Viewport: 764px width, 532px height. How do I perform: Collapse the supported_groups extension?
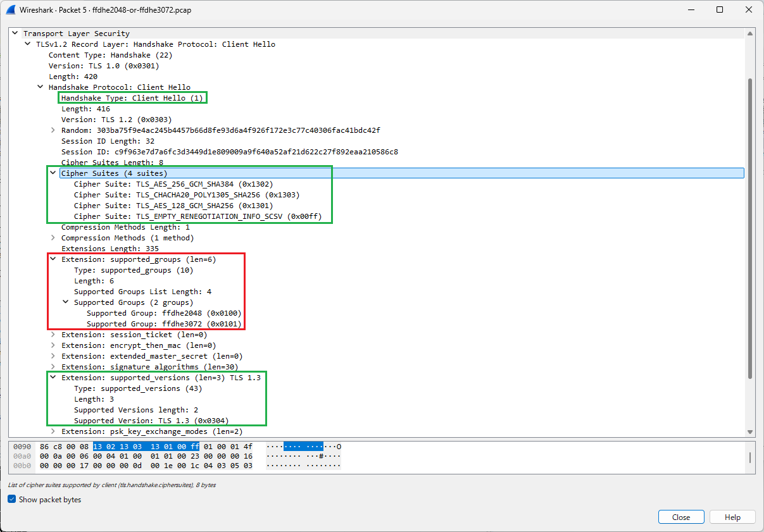pyautogui.click(x=53, y=259)
